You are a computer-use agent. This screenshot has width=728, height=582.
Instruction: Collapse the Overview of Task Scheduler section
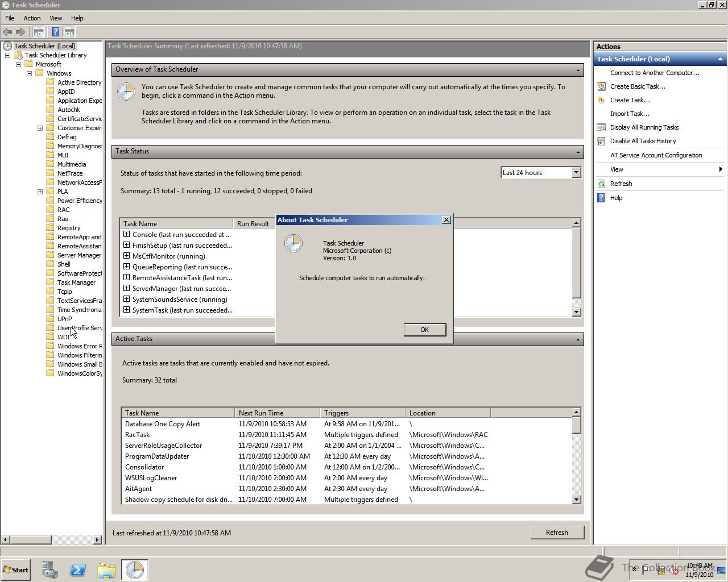(578, 70)
